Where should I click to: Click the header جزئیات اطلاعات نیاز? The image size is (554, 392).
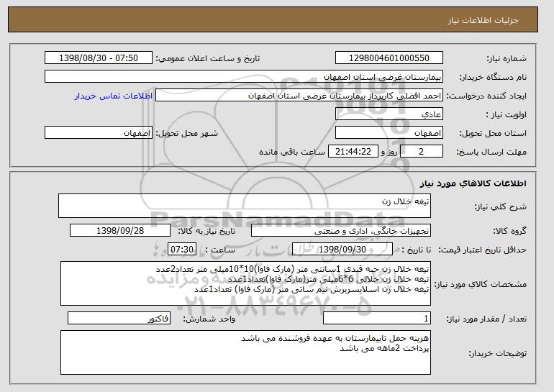click(x=483, y=20)
